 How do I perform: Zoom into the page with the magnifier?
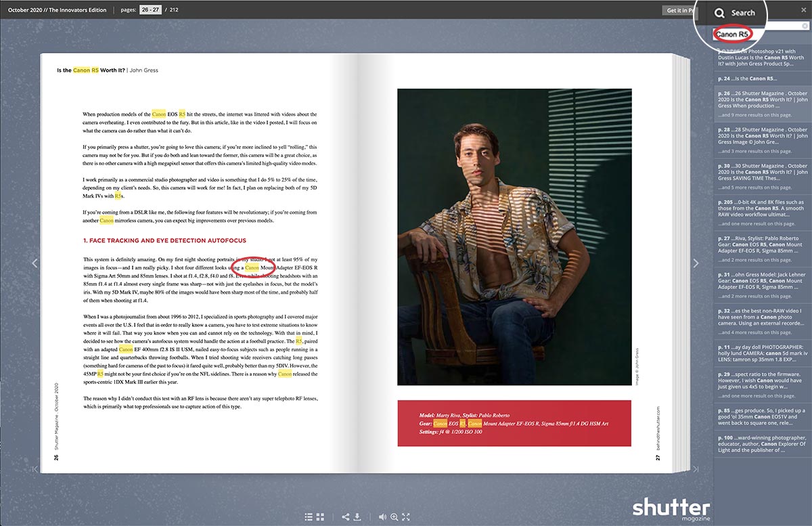point(394,517)
